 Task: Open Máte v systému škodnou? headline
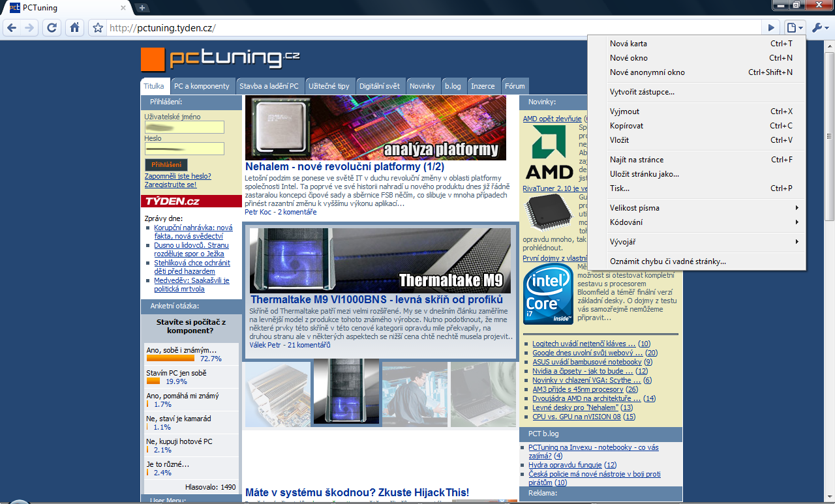point(357,492)
